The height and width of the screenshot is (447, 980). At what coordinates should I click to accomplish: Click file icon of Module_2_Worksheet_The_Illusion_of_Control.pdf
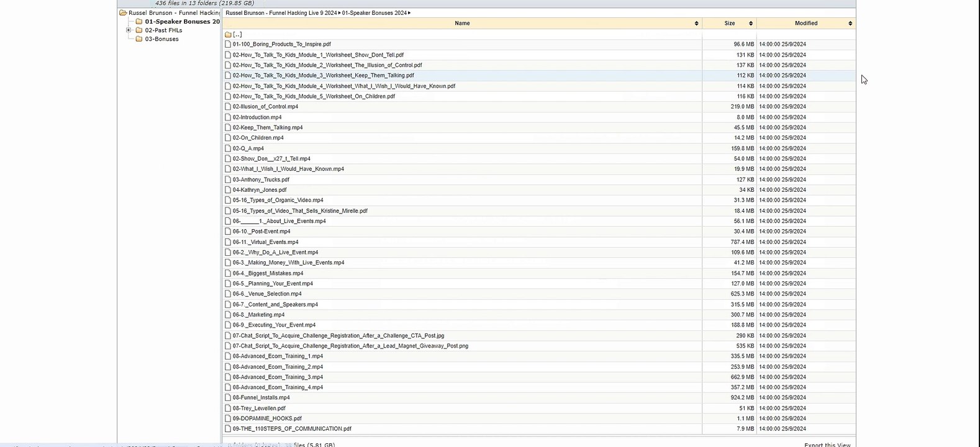(228, 65)
